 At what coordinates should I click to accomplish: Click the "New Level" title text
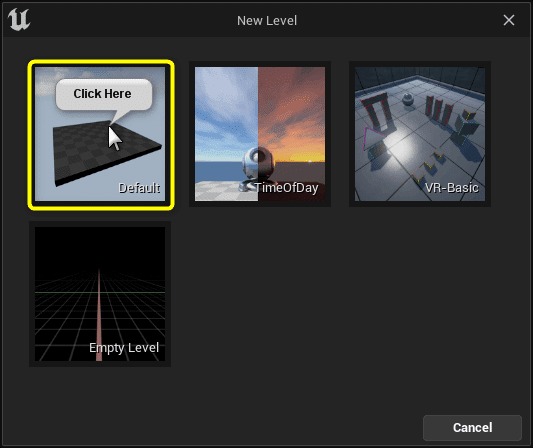267,21
